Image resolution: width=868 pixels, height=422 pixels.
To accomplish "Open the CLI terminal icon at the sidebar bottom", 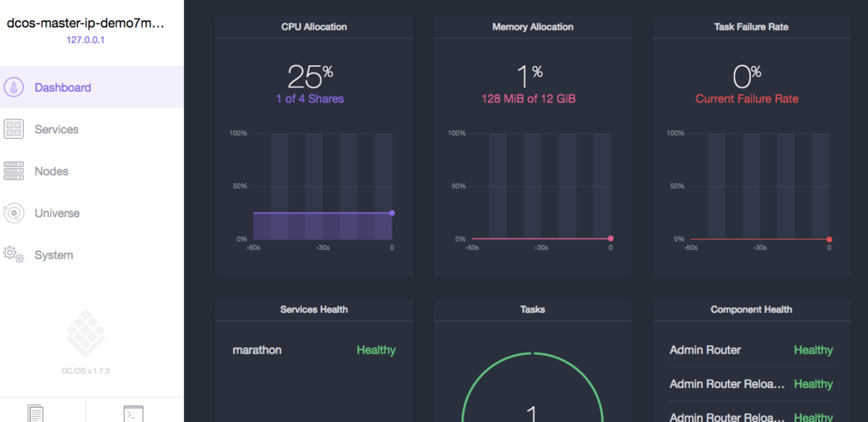I will pos(133,414).
